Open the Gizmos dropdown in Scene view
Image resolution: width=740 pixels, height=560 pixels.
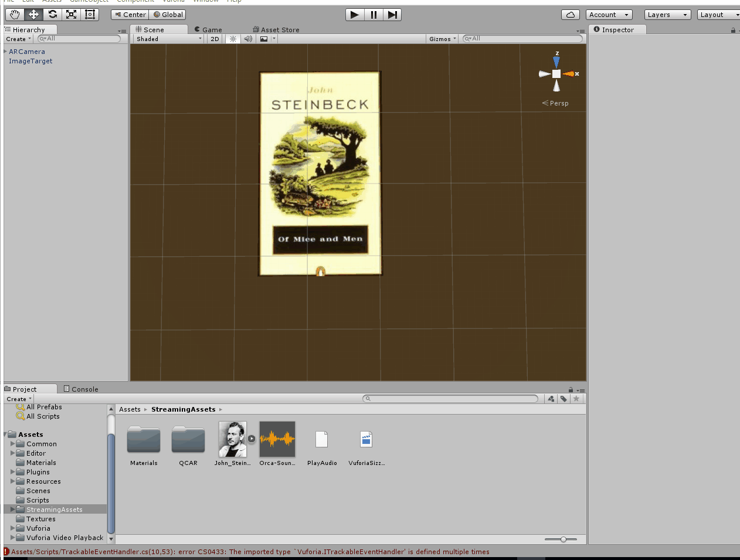coord(442,39)
